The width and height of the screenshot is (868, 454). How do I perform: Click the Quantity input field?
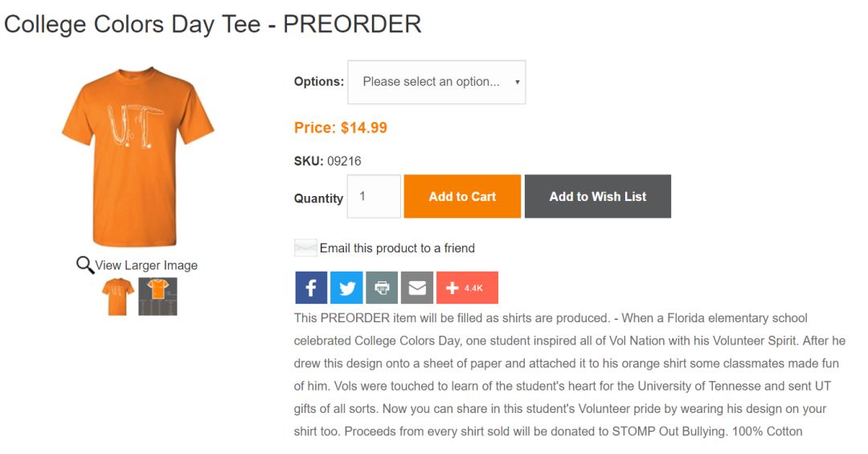374,197
